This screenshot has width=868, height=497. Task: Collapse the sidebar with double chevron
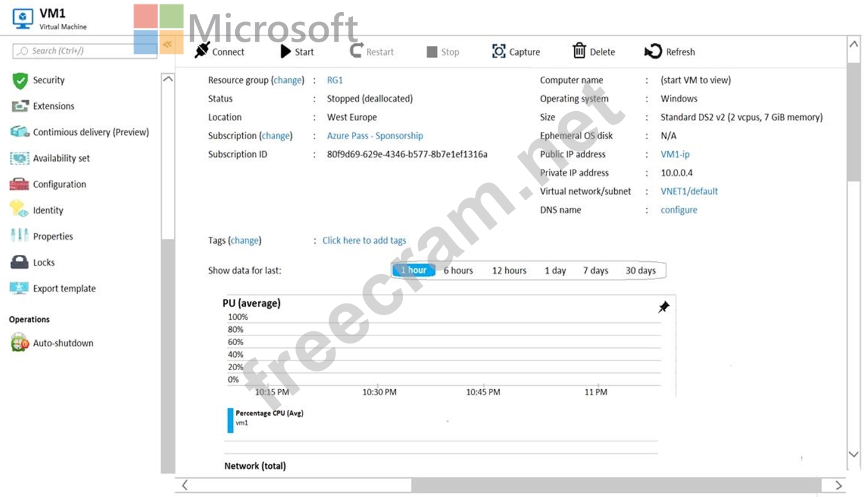pyautogui.click(x=167, y=44)
